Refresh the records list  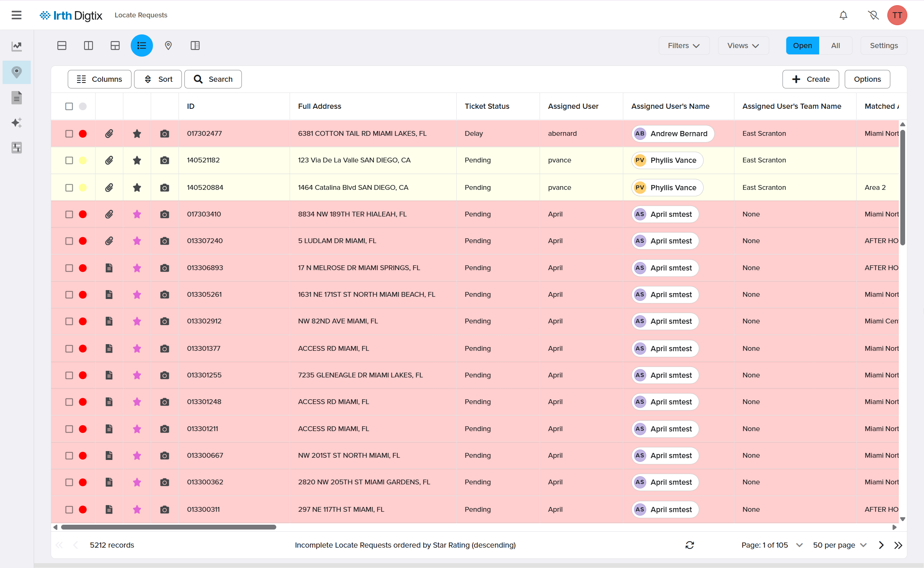(690, 545)
